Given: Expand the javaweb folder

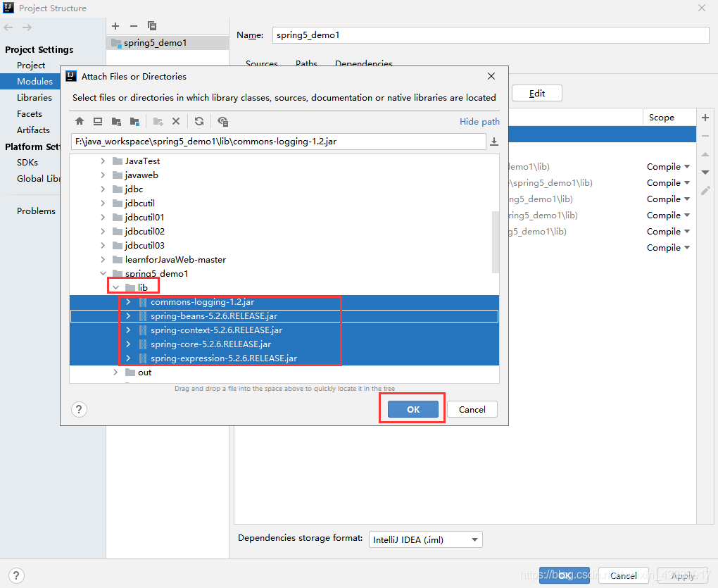Looking at the screenshot, I should 103,175.
